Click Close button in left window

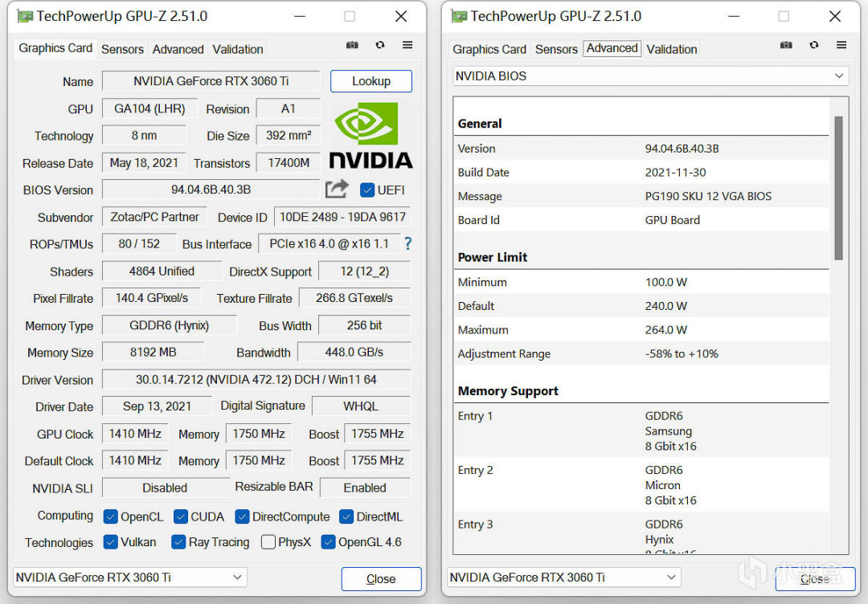coord(382,579)
